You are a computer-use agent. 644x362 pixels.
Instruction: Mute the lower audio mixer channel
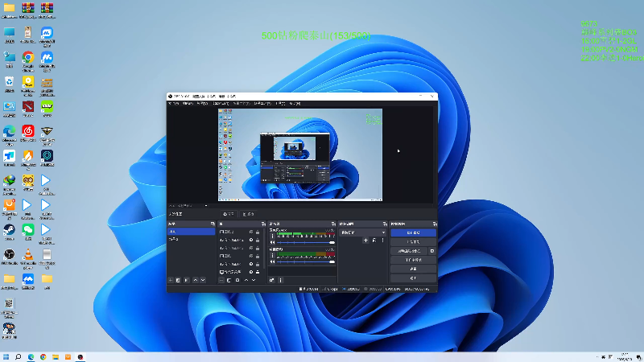tap(272, 261)
